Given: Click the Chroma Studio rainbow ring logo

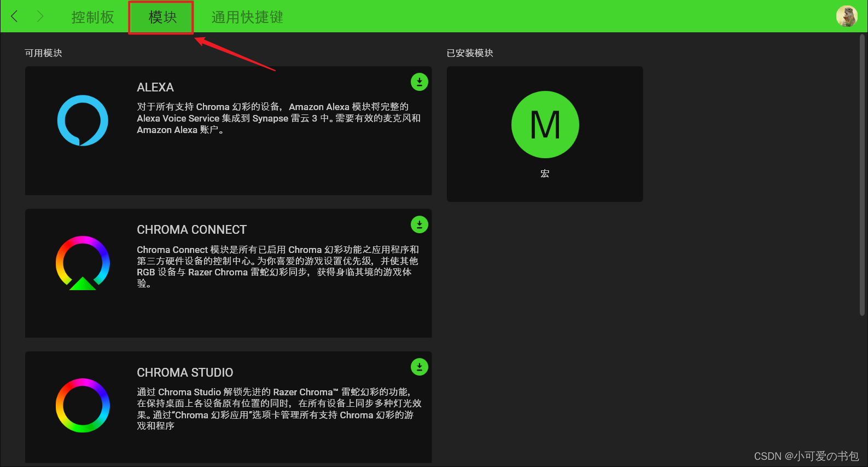Looking at the screenshot, I should click(83, 405).
